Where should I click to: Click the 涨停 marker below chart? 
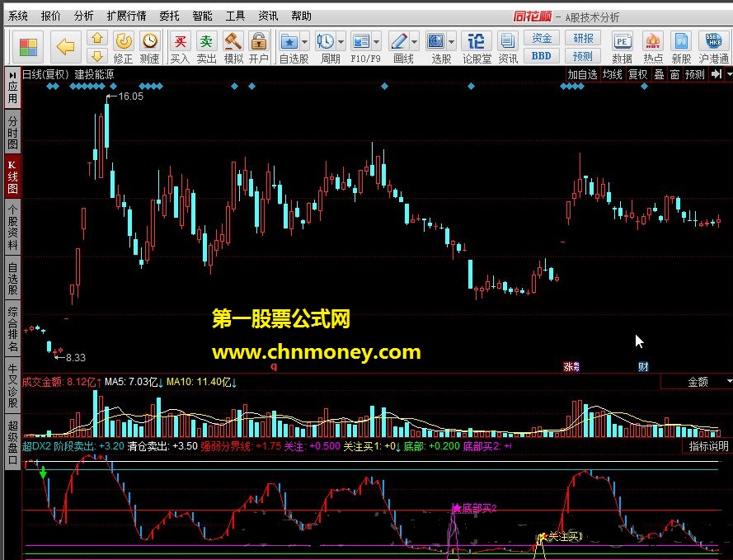point(571,367)
